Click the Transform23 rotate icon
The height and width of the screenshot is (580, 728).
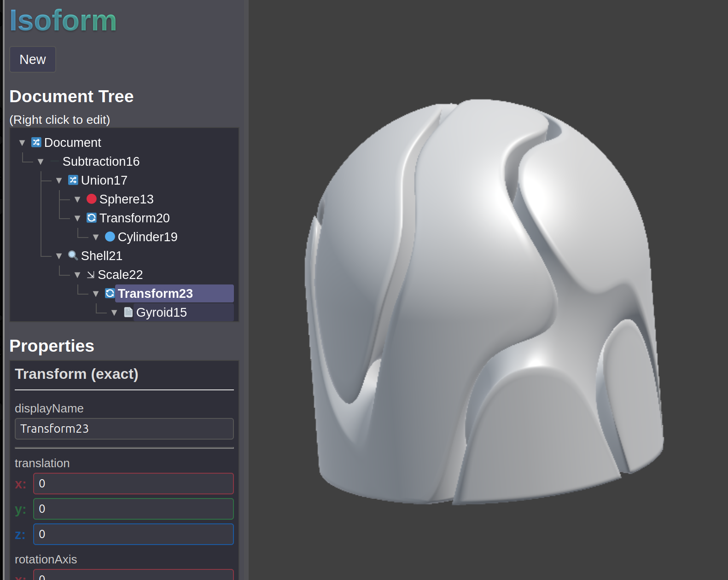click(x=110, y=293)
